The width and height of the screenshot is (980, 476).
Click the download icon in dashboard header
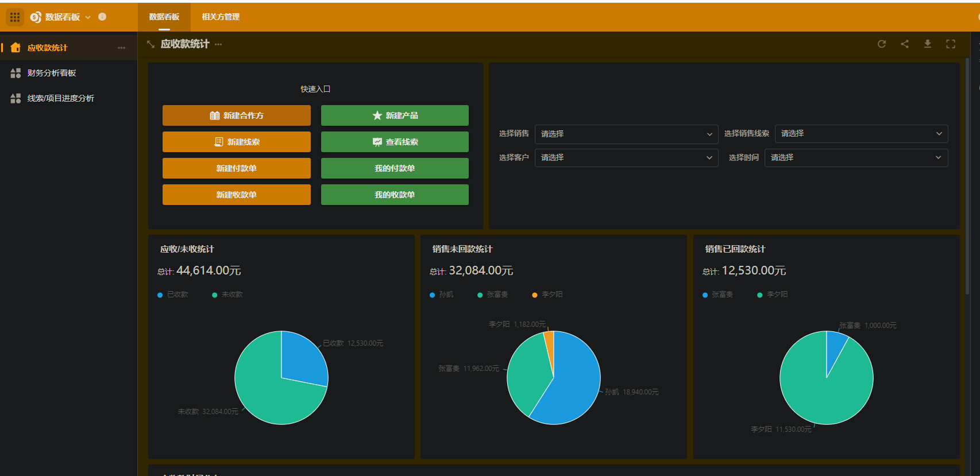click(x=928, y=44)
